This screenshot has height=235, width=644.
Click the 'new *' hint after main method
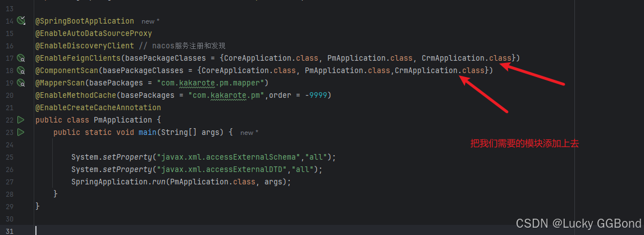tap(249, 133)
